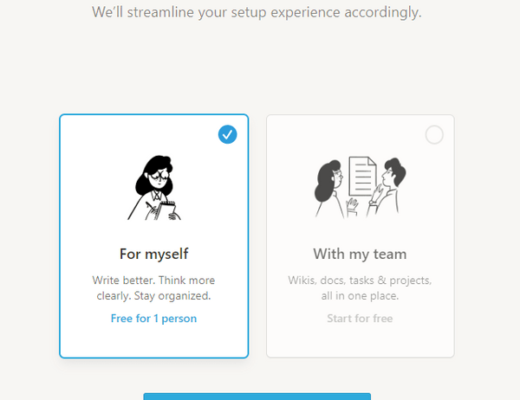Click "Write better. Think more clearly" description
The width and height of the screenshot is (520, 400).
point(154,288)
